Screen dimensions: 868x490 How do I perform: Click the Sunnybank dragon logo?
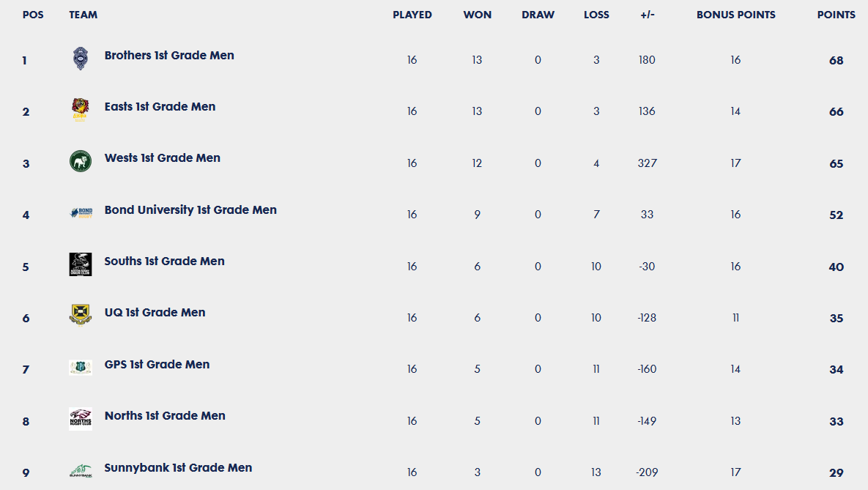pos(81,471)
